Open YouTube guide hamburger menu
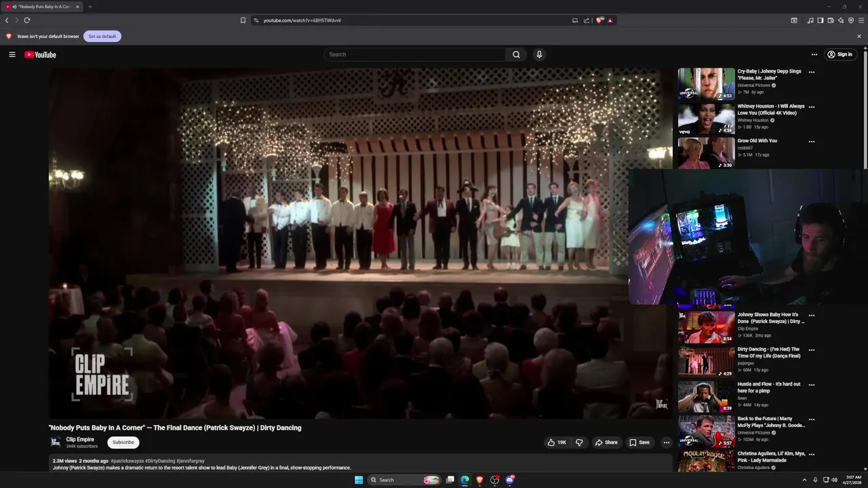The width and height of the screenshot is (868, 488). 12,54
